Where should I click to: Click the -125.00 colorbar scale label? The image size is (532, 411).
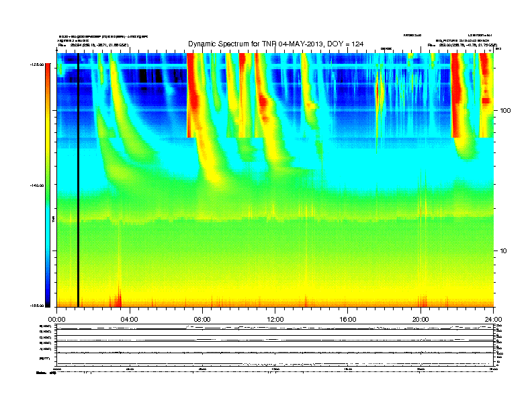click(x=37, y=64)
